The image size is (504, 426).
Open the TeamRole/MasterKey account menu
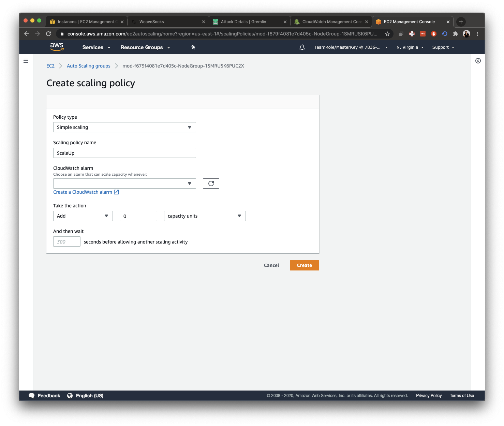(351, 47)
